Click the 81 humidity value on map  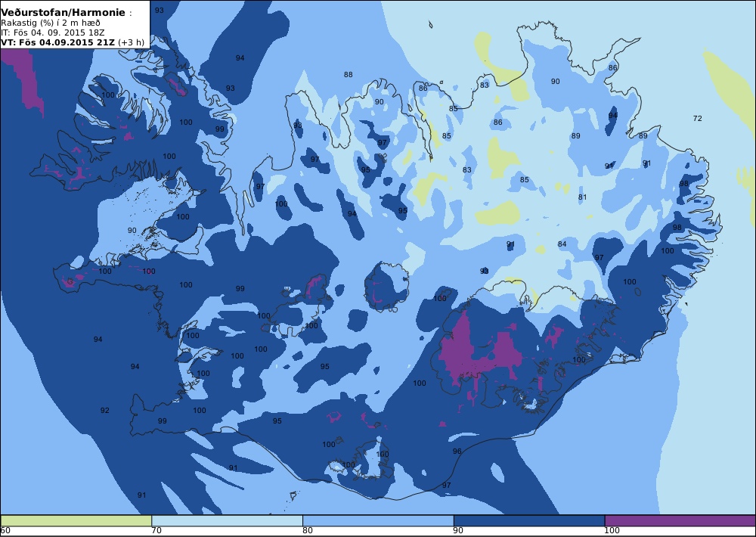[x=582, y=197]
